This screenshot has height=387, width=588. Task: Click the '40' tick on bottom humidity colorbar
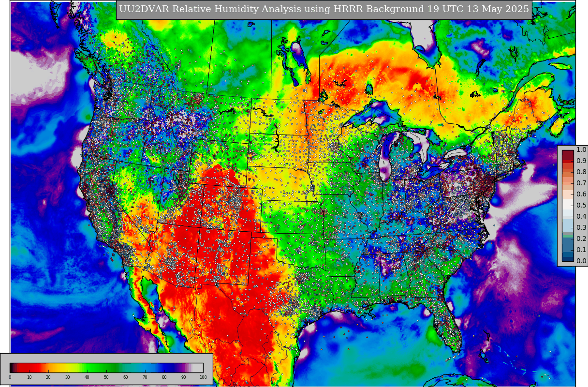[x=87, y=377]
